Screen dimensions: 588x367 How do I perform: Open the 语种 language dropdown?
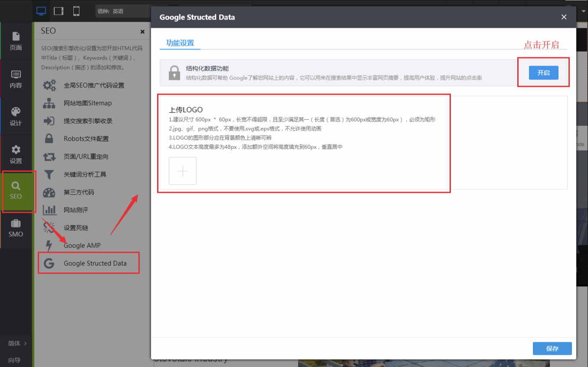click(123, 11)
